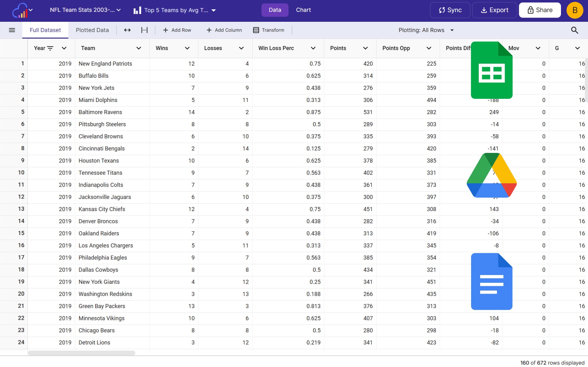Expand the Points column menu

tap(365, 48)
